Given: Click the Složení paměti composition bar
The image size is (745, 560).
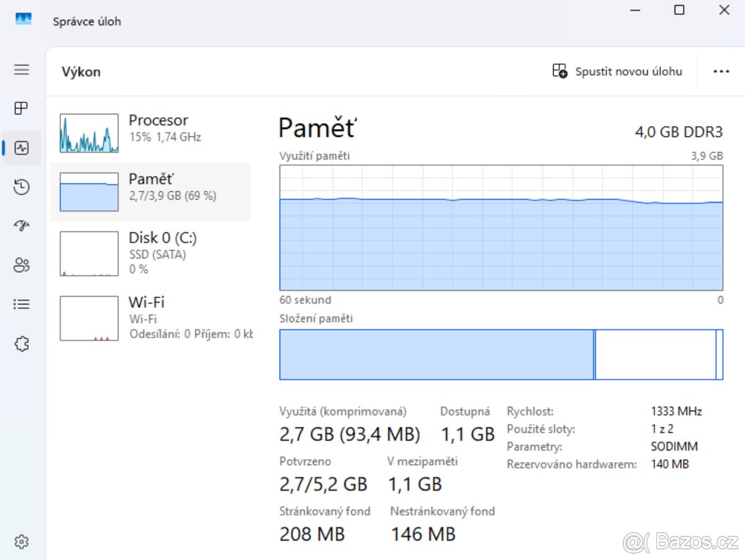Looking at the screenshot, I should (x=501, y=355).
